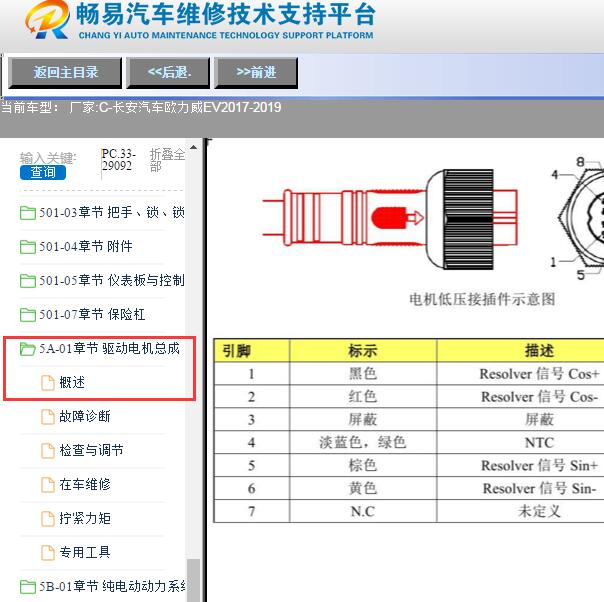Go forward with >>前进 button
604x602 pixels.
tap(256, 73)
